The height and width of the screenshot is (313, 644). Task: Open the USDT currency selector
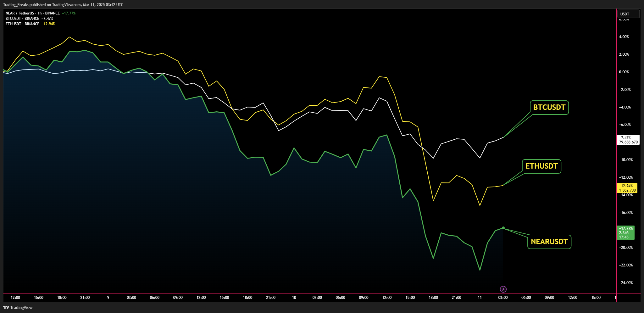(628, 14)
